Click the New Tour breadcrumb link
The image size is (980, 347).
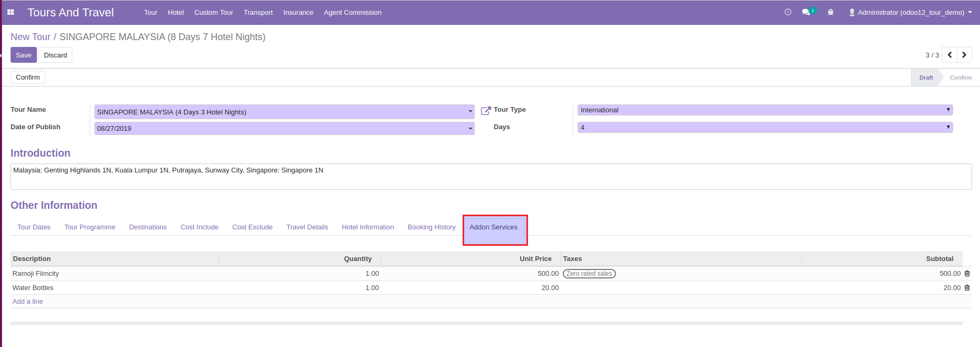pos(31,37)
